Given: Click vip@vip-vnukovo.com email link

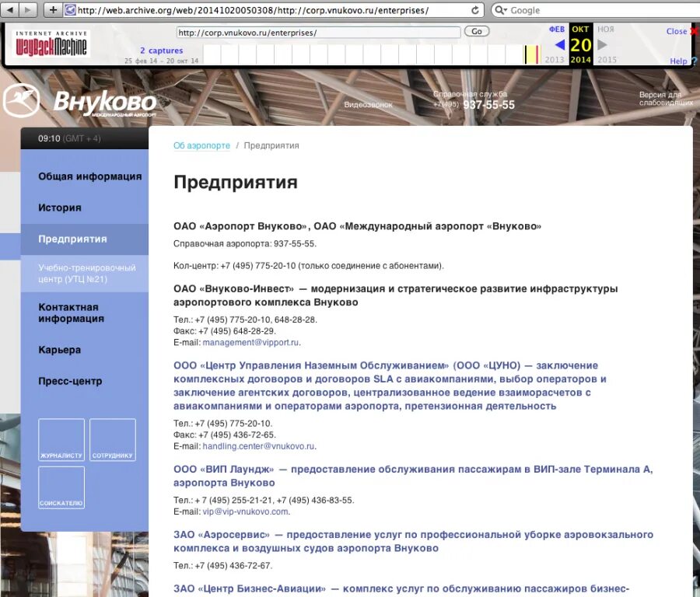Looking at the screenshot, I should point(245,511).
